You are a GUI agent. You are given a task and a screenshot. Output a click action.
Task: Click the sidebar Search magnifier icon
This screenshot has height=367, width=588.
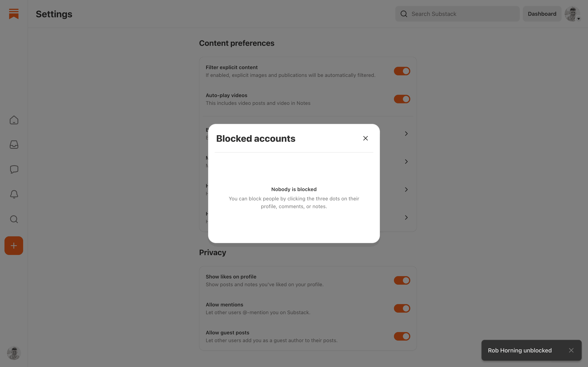pyautogui.click(x=14, y=219)
